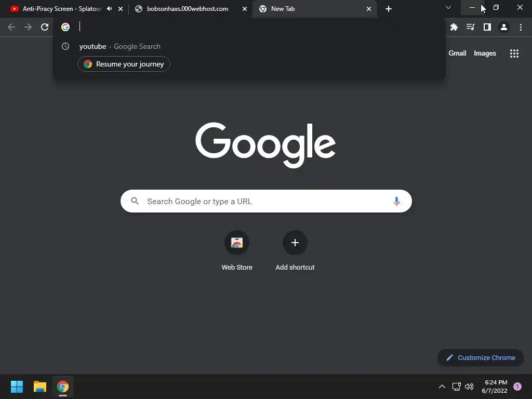
Task: Open the Windows Start menu
Action: click(x=17, y=387)
